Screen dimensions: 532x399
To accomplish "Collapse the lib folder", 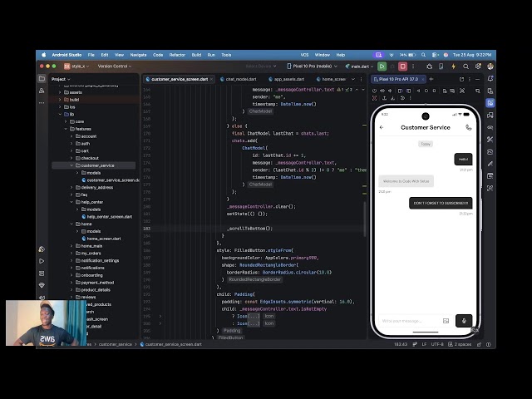I will pyautogui.click(x=60, y=115).
